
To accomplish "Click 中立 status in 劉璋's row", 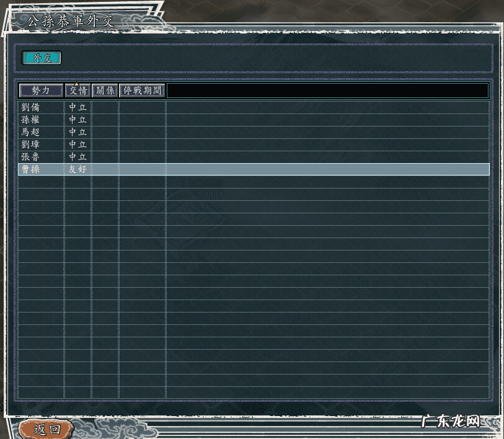I will click(x=77, y=144).
